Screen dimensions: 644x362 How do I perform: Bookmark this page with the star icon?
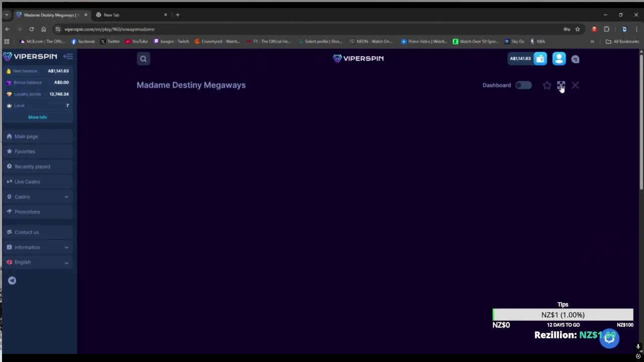[x=578, y=29]
